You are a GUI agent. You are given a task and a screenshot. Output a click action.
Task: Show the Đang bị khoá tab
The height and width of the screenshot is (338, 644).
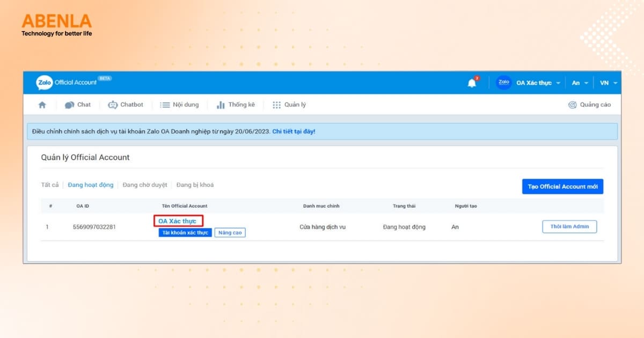(x=195, y=185)
